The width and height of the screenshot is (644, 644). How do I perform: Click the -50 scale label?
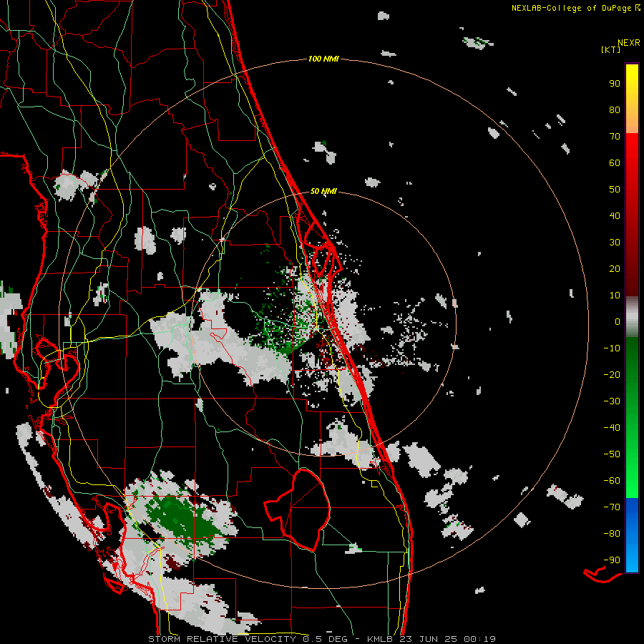[x=612, y=454]
